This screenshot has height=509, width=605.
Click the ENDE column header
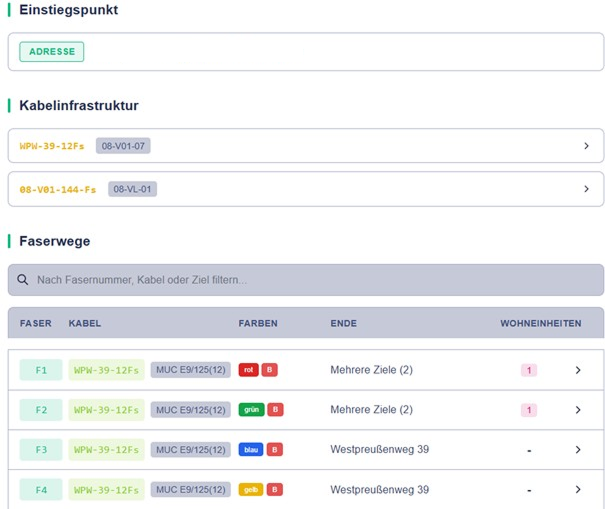point(343,323)
